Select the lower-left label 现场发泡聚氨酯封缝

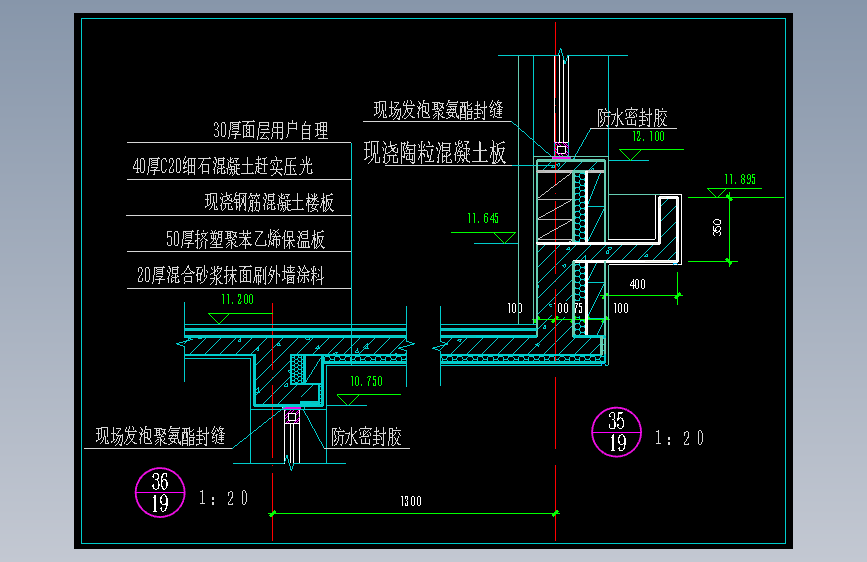click(x=160, y=436)
